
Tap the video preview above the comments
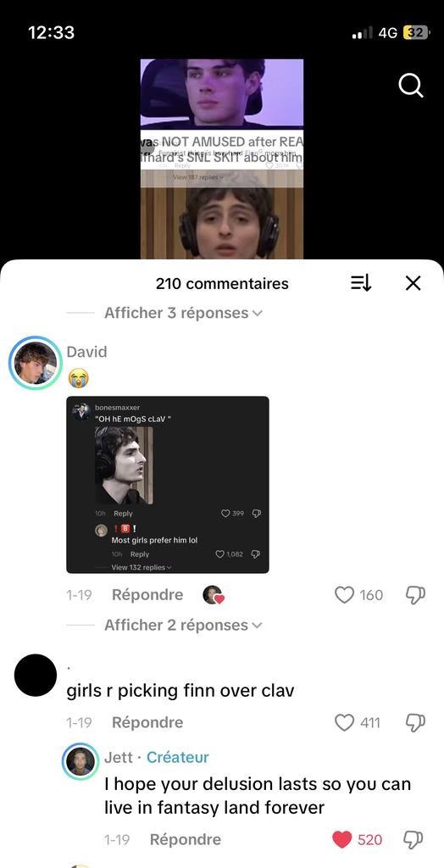[221, 159]
